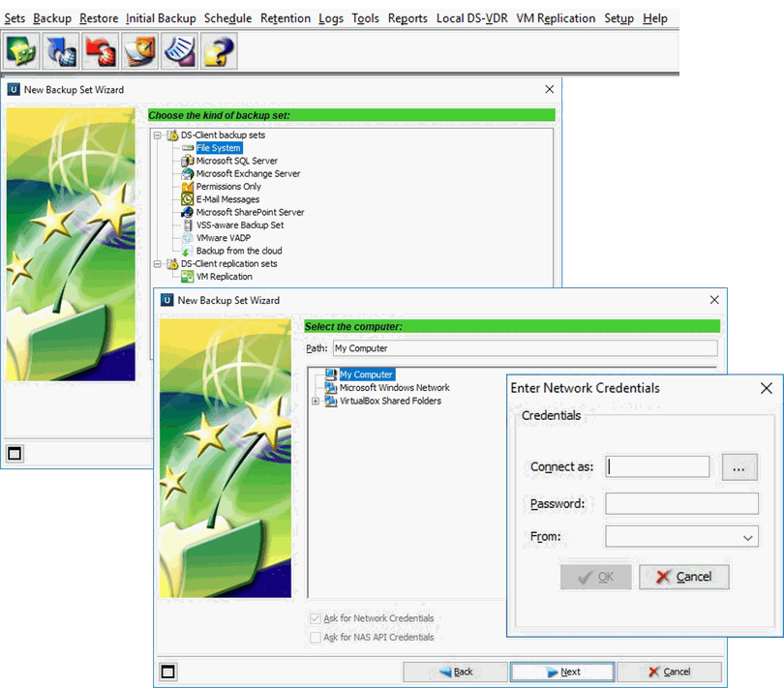
Task: Select VMware VADP in the tree
Action: point(223,238)
